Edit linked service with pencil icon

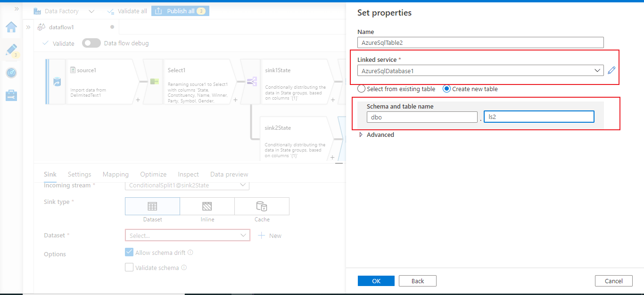(611, 70)
